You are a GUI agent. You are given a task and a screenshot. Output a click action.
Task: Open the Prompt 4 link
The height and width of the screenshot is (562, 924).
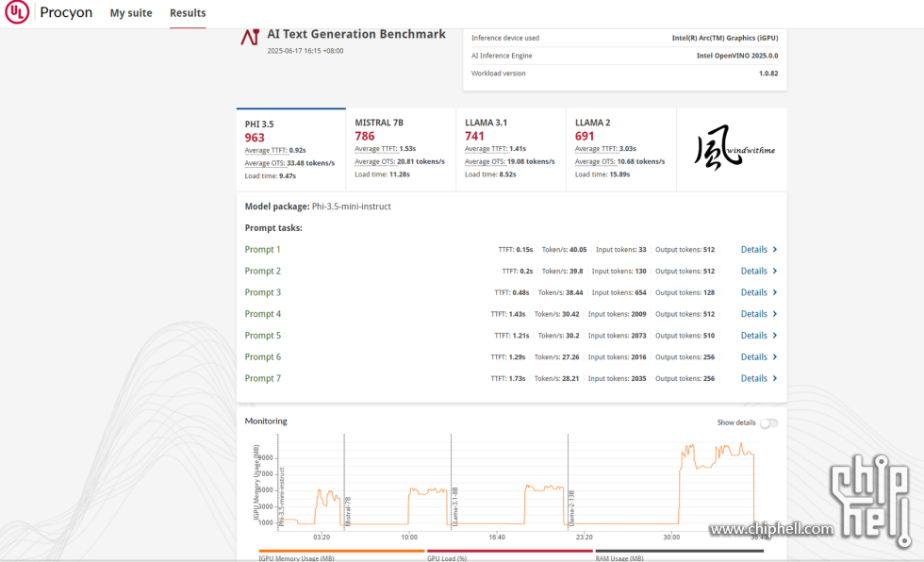(x=263, y=314)
